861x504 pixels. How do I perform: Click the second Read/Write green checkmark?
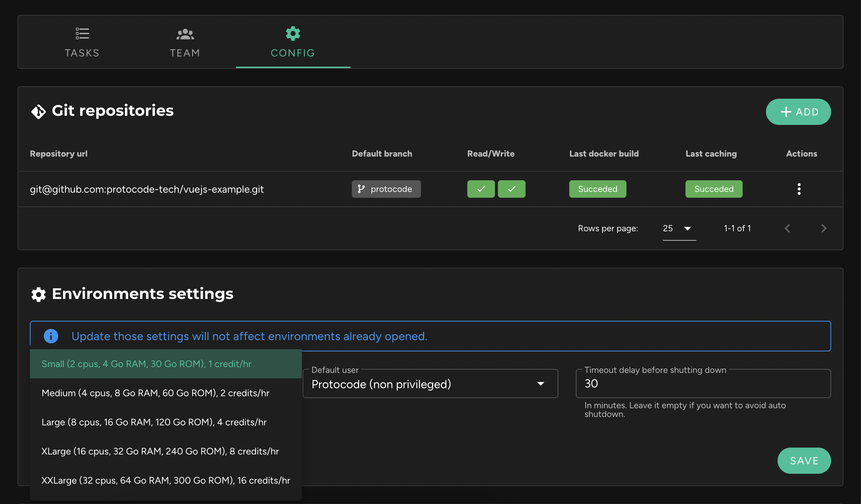tap(511, 189)
